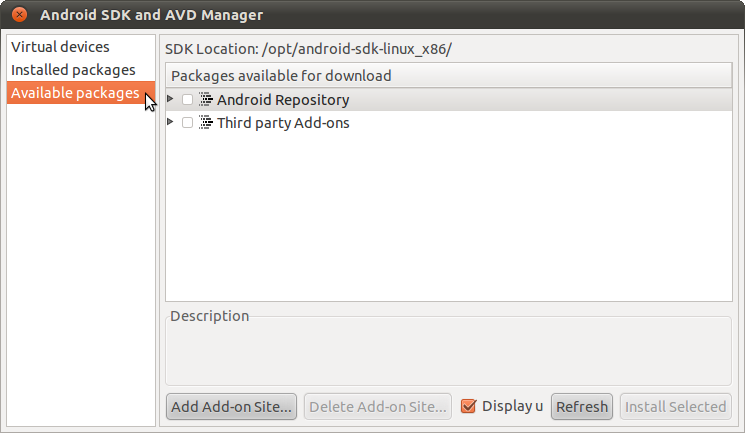This screenshot has height=433, width=745.
Task: Click the Third party Add-ons package icon
Action: tap(206, 122)
